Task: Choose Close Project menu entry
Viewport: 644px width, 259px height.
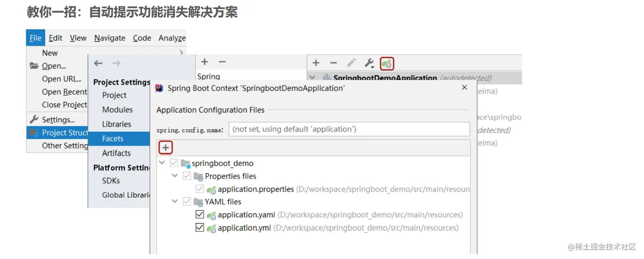Action: 64,105
